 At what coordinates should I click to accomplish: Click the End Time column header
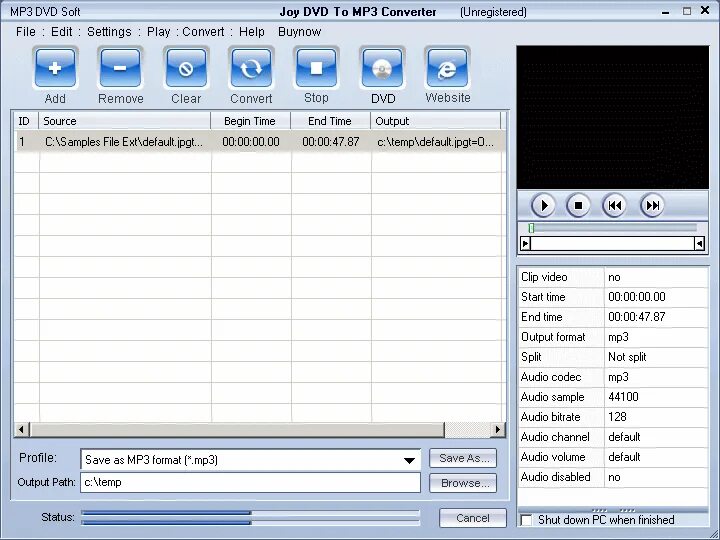coord(330,121)
